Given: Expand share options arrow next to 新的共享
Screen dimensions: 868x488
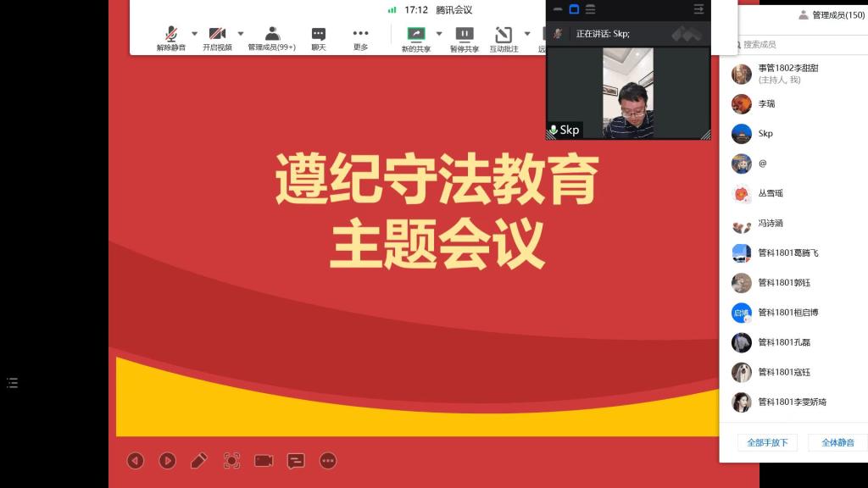Looking at the screenshot, I should point(439,34).
